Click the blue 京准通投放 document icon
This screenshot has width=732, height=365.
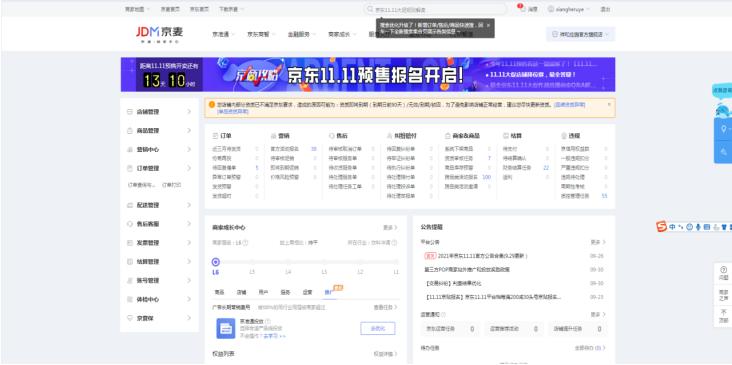click(225, 328)
